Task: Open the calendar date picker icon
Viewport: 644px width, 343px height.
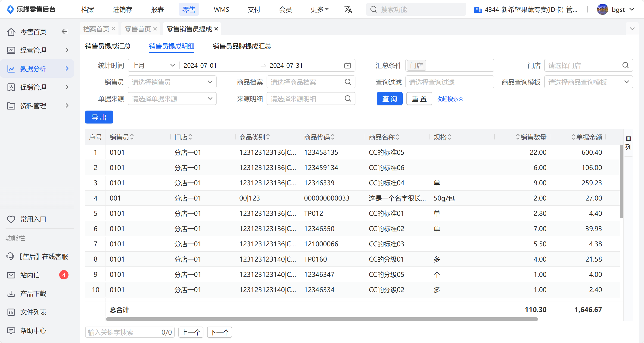Action: point(347,65)
